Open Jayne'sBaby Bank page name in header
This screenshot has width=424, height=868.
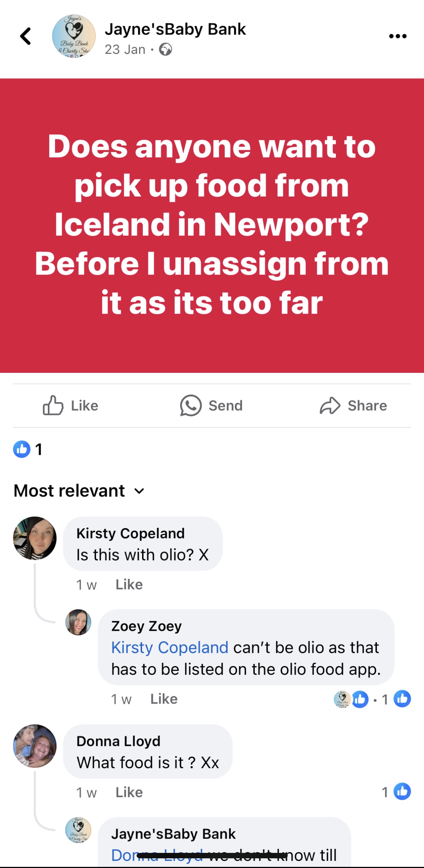click(x=175, y=29)
